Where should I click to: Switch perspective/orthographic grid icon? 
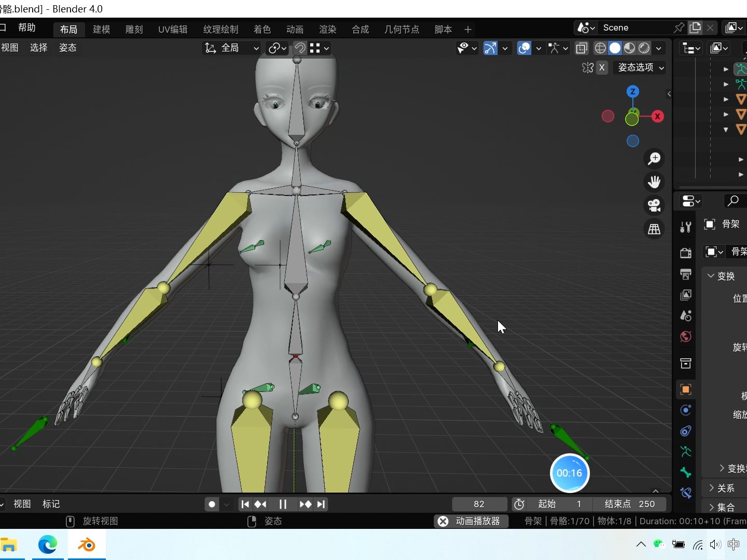pyautogui.click(x=654, y=229)
